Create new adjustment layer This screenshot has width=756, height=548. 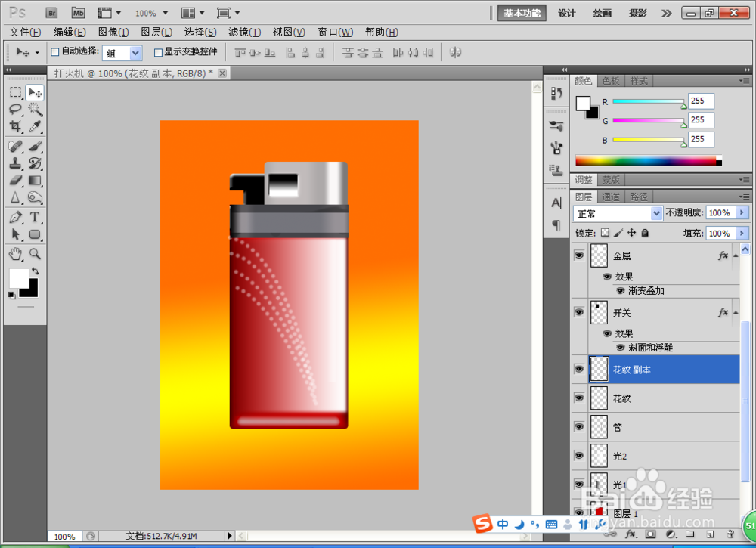[670, 534]
